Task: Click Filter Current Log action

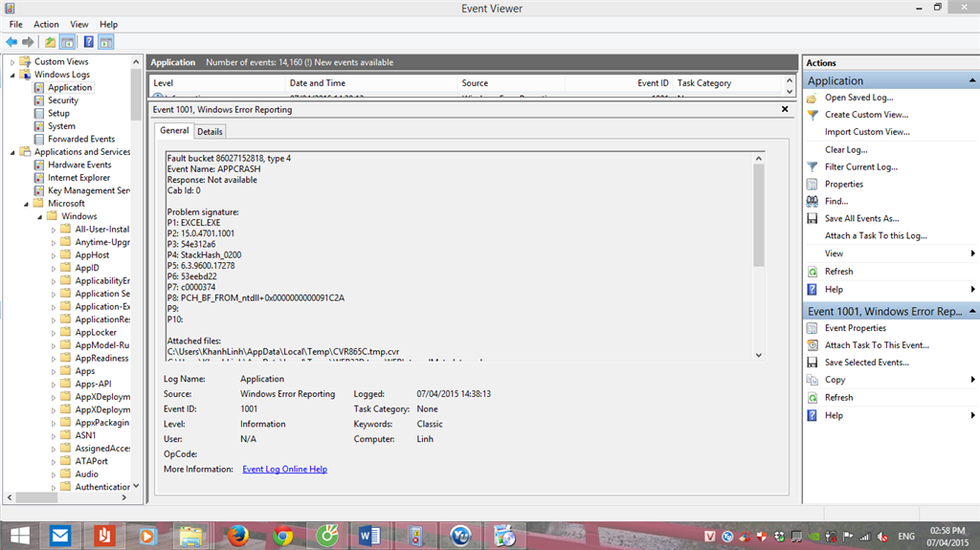Action: point(860,166)
